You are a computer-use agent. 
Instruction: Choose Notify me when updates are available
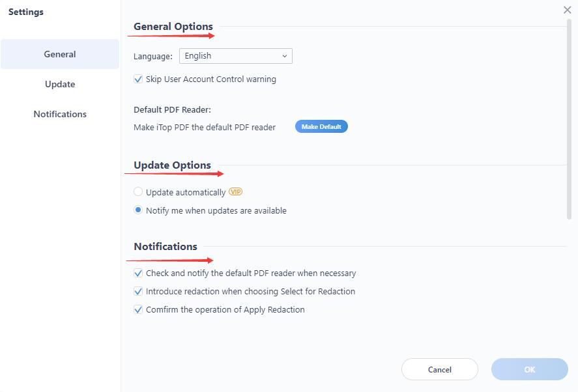[138, 210]
